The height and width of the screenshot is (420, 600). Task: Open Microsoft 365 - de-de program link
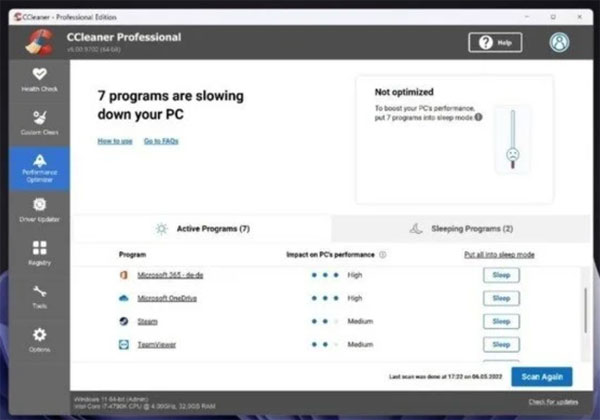click(x=170, y=275)
